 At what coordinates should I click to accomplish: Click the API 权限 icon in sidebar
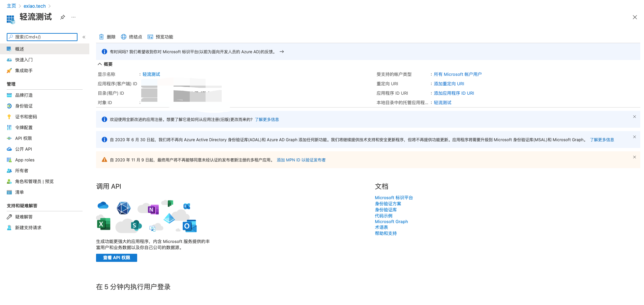pos(9,138)
